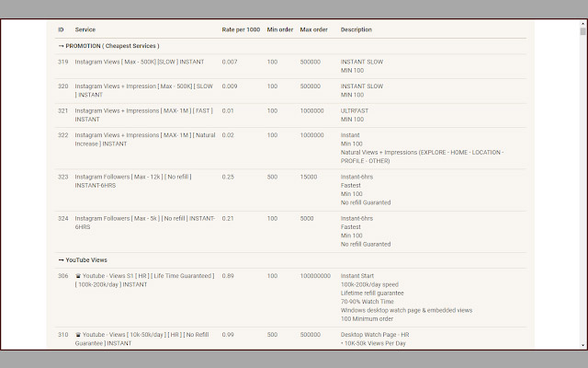Select the YouTube Views category heading

coord(86,259)
